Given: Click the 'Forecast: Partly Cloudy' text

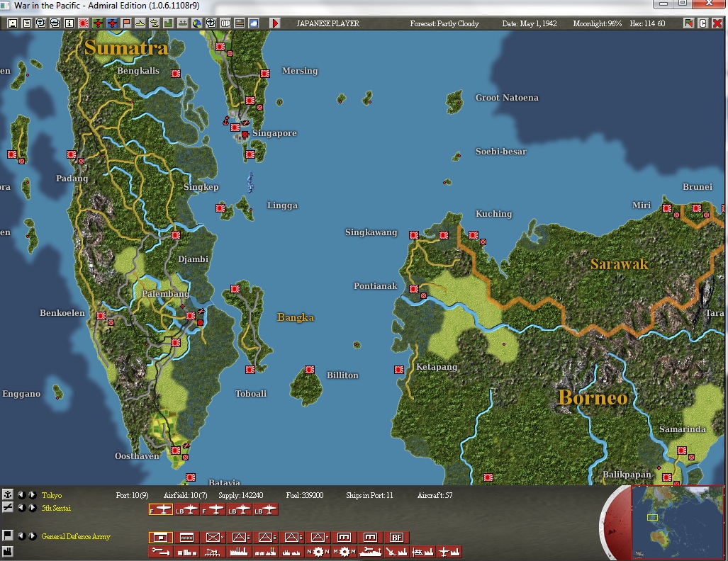Looking at the screenshot, I should coord(444,23).
